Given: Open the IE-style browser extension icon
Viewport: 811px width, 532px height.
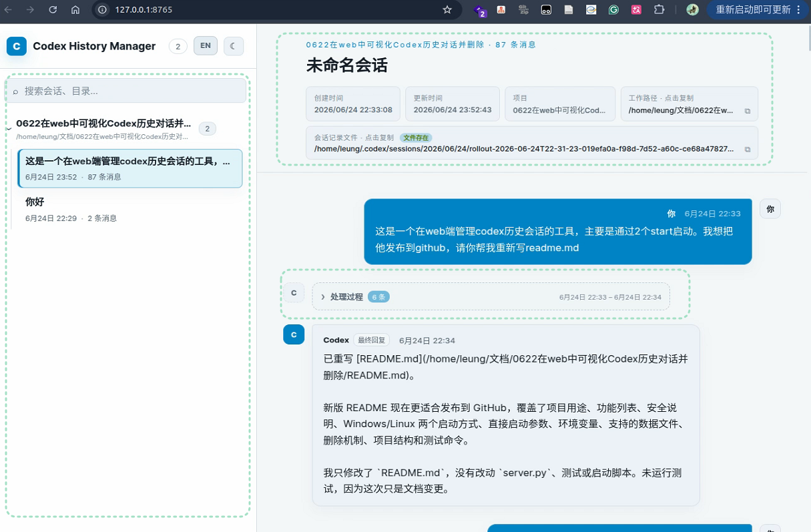Looking at the screenshot, I should pos(591,10).
